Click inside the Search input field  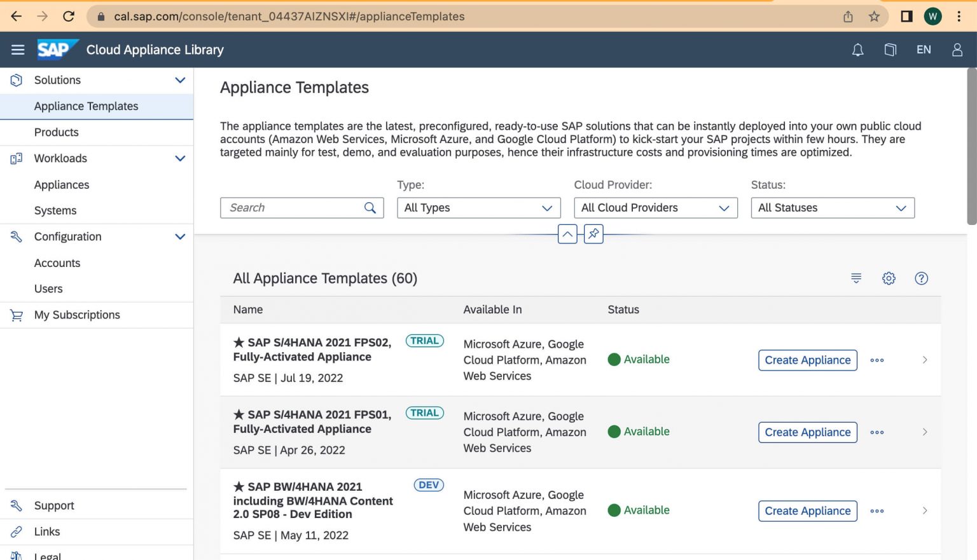pos(293,208)
